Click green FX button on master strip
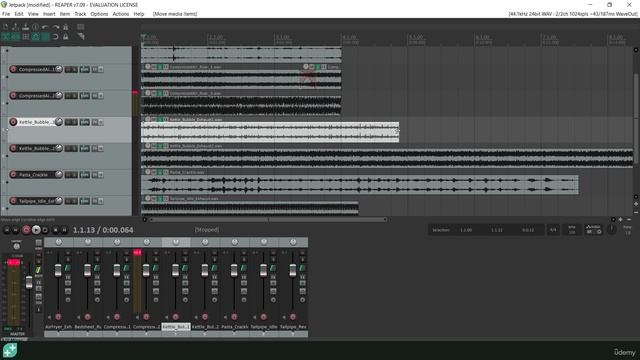The image size is (640, 360). click(x=38, y=270)
